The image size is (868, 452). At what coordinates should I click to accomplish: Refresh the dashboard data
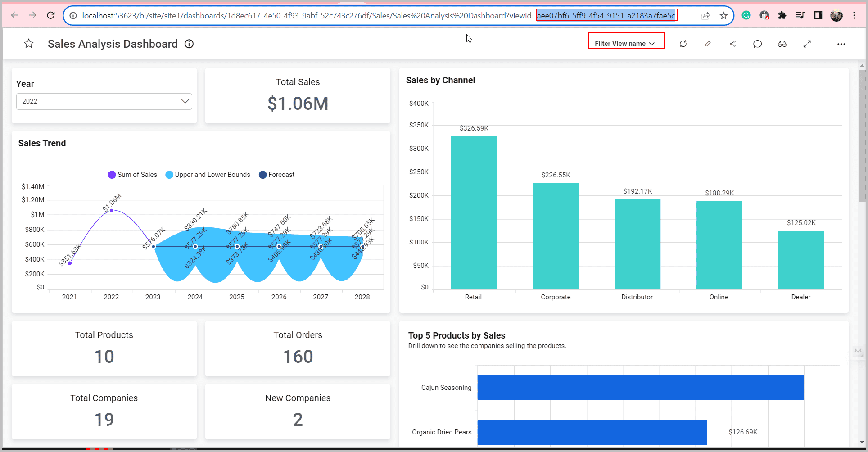pyautogui.click(x=683, y=44)
